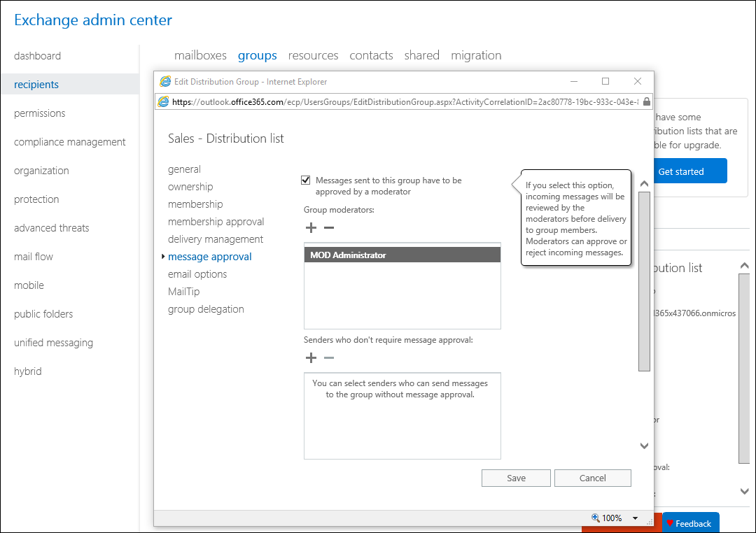Add a group moderator with the plus icon

[x=311, y=227]
